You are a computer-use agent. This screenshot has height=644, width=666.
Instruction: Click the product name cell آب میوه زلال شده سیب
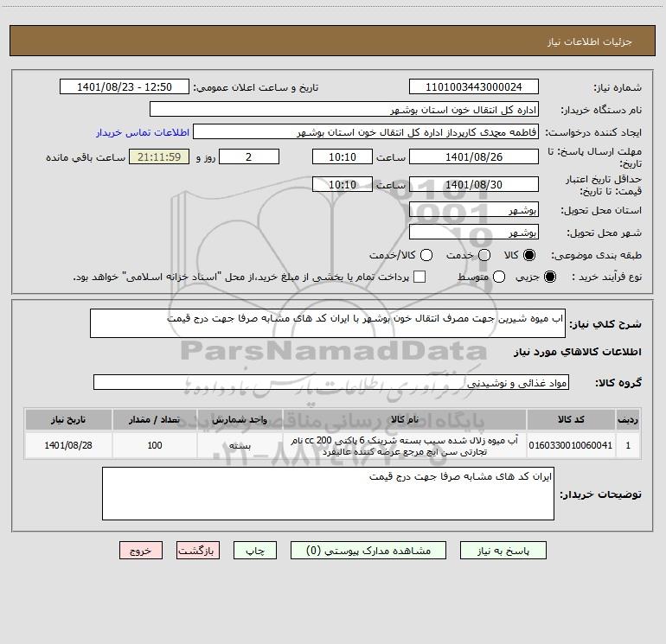405,445
